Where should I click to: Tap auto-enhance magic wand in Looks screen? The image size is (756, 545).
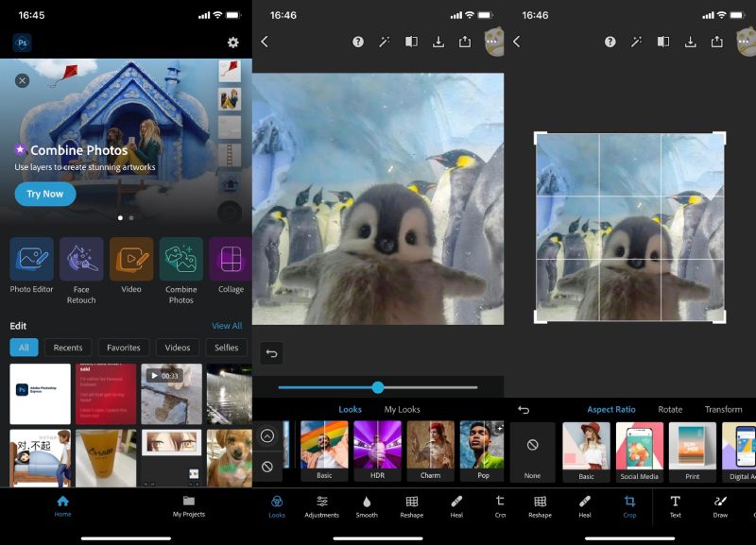[385, 42]
